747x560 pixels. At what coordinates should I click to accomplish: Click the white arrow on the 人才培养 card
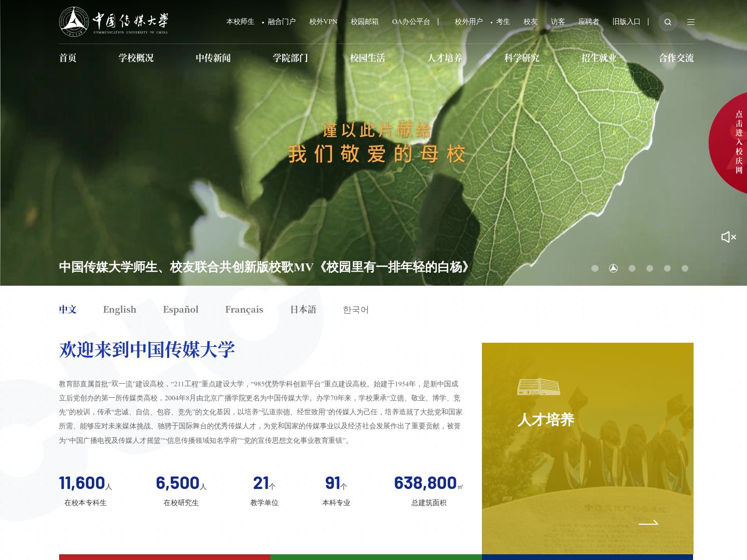(648, 523)
